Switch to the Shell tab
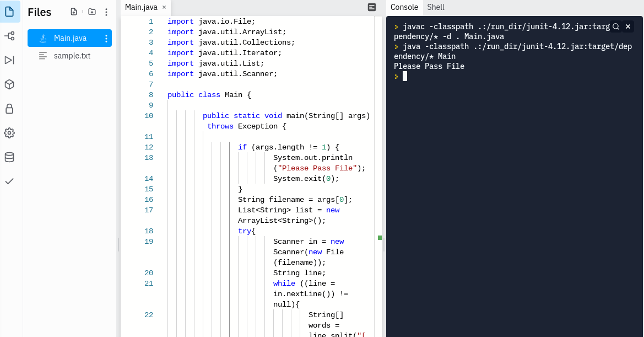Screen dimensions: 644x337 (x=436, y=7)
